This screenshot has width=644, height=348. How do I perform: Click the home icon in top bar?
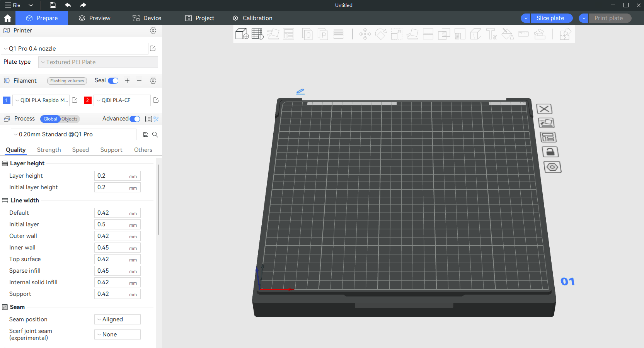(x=7, y=18)
